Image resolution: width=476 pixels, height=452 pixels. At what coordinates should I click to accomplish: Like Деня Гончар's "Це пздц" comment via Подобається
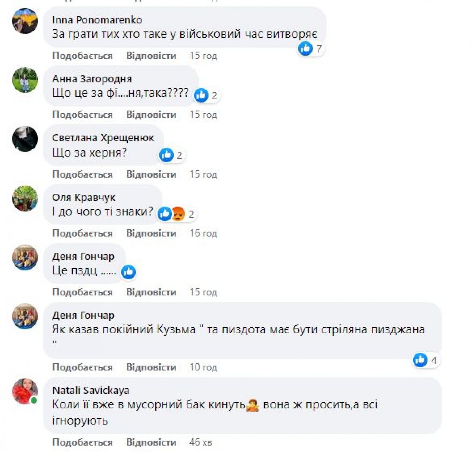pos(83,292)
